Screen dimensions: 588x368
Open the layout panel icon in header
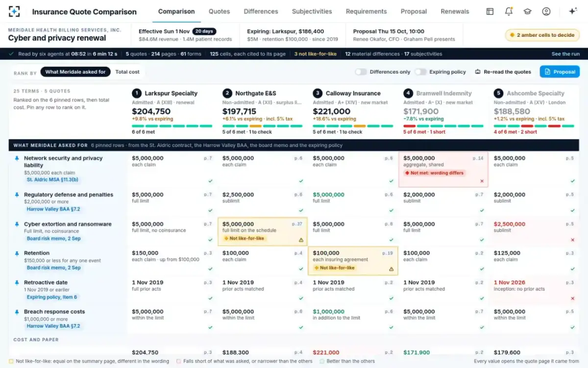490,11
